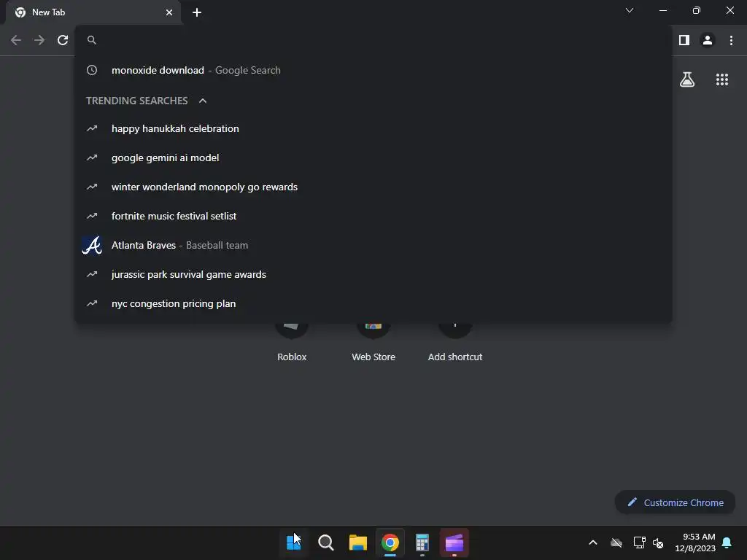Select 'fortnite music festival setlist' suggestion

tap(373, 216)
